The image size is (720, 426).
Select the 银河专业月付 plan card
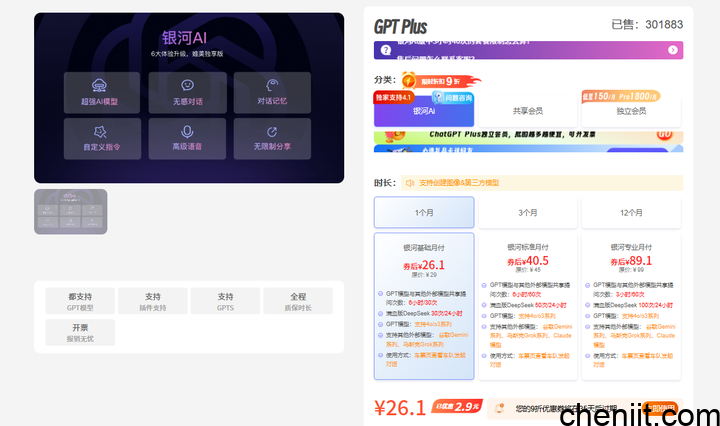tap(631, 306)
